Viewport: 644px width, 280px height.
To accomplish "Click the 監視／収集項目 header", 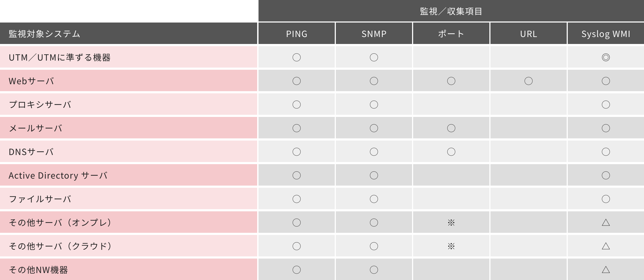I will 451,11.
